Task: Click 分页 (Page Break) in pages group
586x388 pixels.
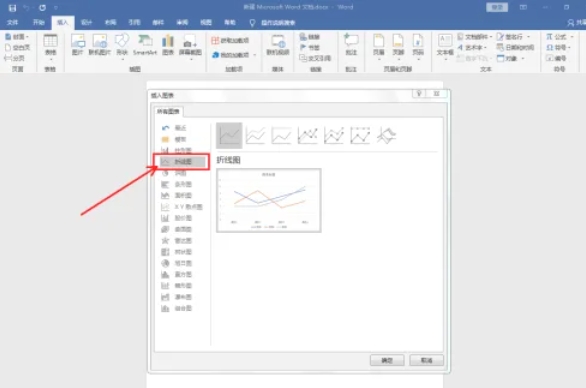Action: click(x=15, y=58)
